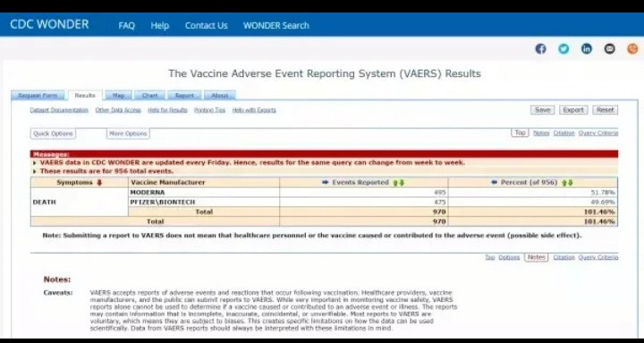Open WONDER Search
Viewport: 644px width, 343px height.
276,25
